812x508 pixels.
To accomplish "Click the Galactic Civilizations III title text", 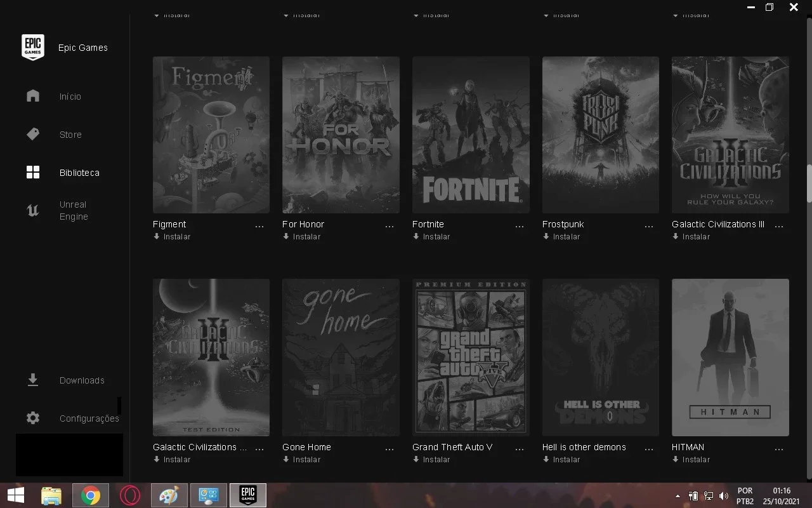I will pos(718,224).
